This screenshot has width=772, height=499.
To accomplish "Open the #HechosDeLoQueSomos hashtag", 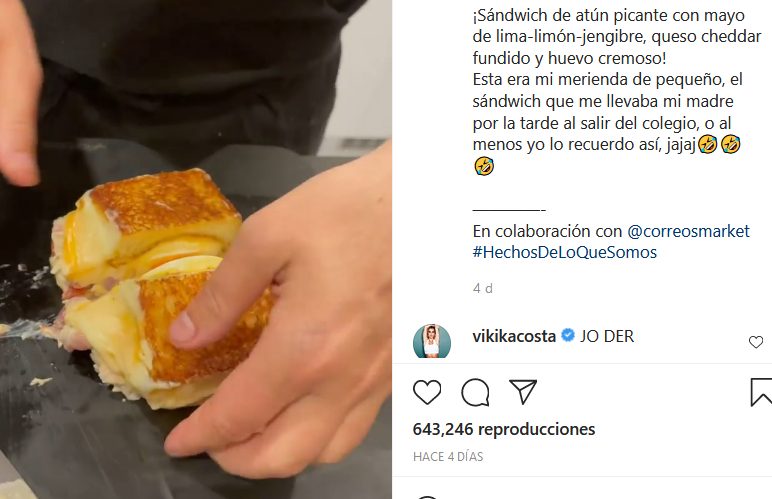I will (565, 252).
